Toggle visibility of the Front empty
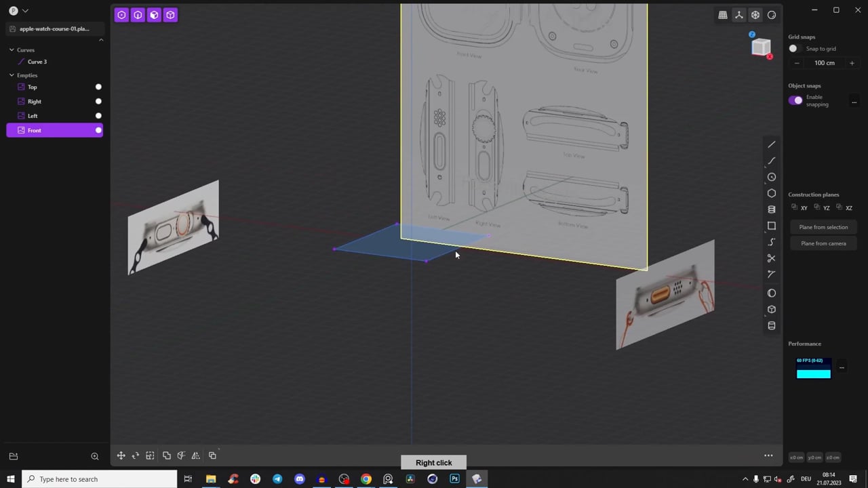 tap(98, 130)
